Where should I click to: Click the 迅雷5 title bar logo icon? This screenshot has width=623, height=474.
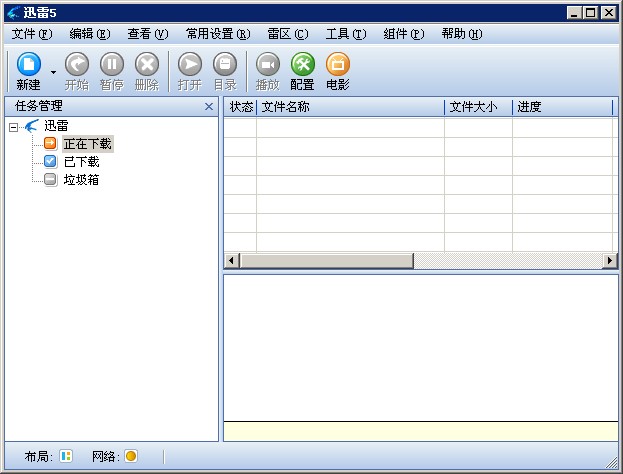point(14,13)
